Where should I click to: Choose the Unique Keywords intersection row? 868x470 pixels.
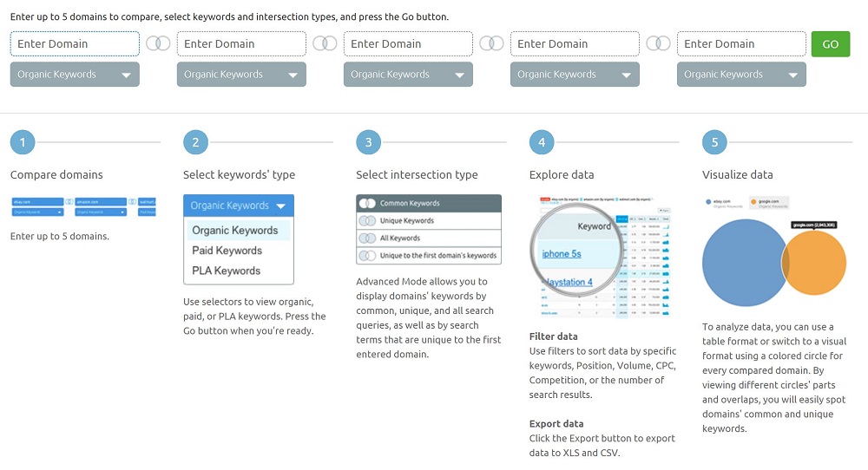429,220
